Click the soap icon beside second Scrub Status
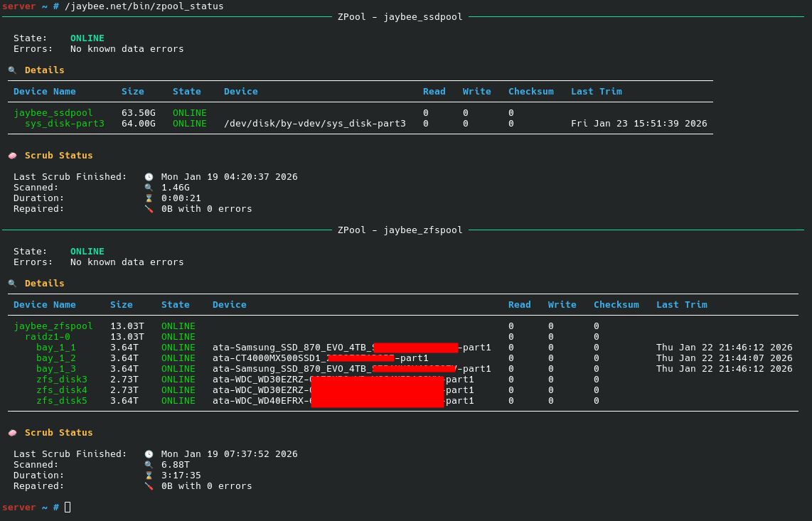The height and width of the screenshot is (521, 812). pos(12,432)
